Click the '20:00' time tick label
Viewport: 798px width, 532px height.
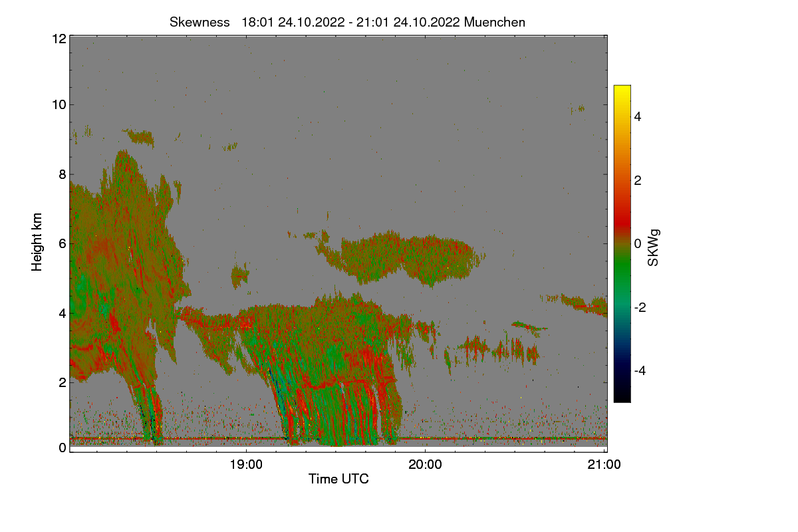point(425,465)
